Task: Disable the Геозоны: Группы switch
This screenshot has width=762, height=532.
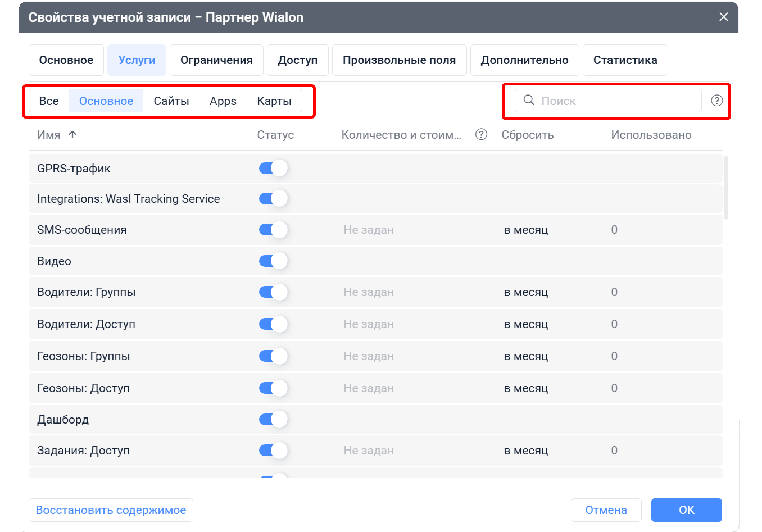Action: (x=273, y=356)
